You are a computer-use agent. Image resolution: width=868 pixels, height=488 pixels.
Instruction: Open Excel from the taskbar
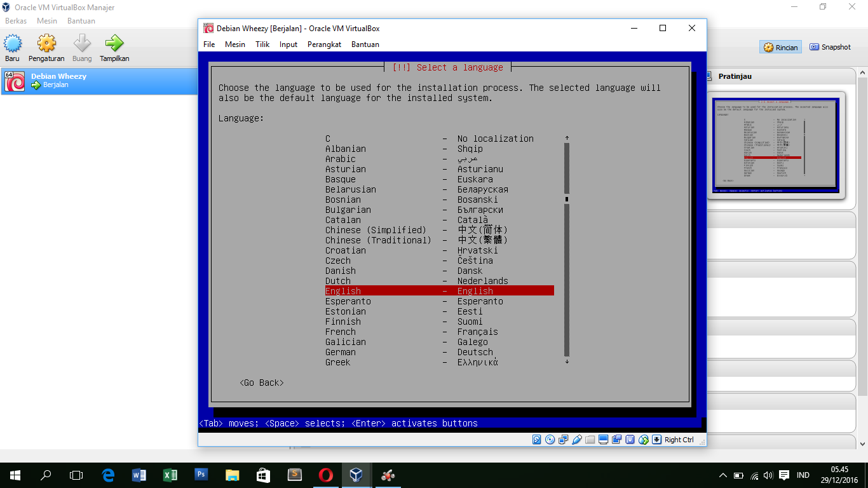pyautogui.click(x=170, y=475)
